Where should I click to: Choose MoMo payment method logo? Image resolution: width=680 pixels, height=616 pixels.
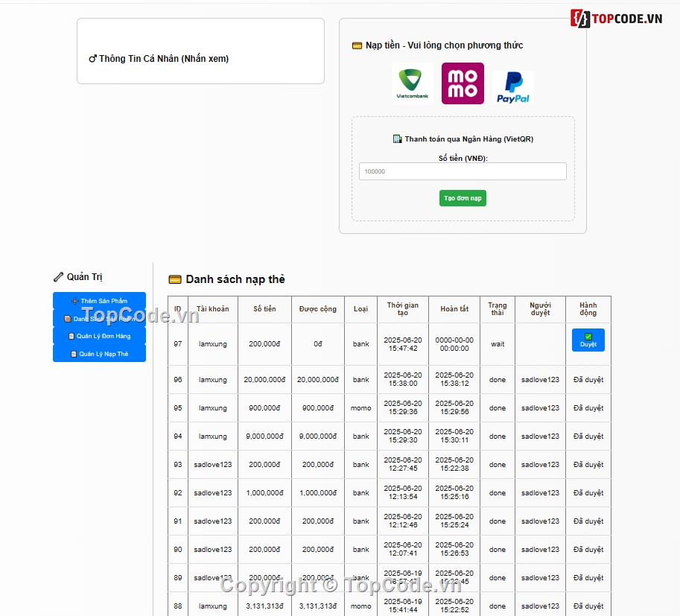click(463, 83)
